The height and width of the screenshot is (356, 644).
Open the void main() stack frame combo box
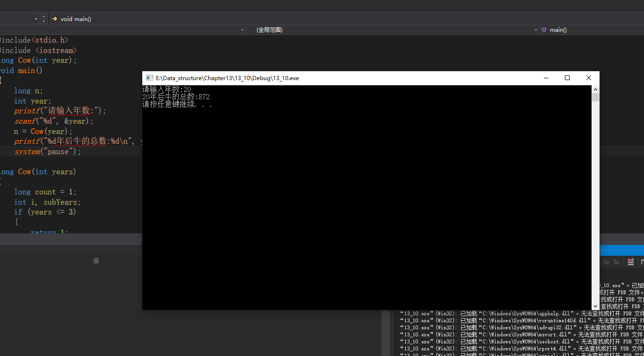tap(346, 19)
